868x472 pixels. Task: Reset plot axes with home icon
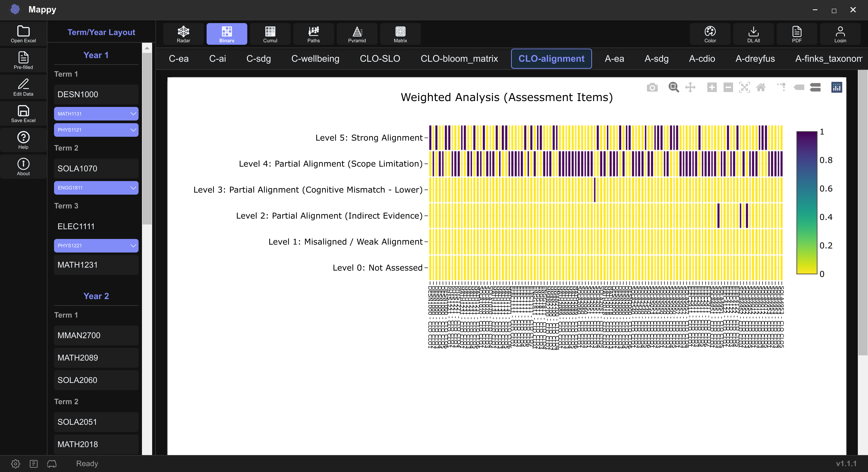click(x=761, y=87)
